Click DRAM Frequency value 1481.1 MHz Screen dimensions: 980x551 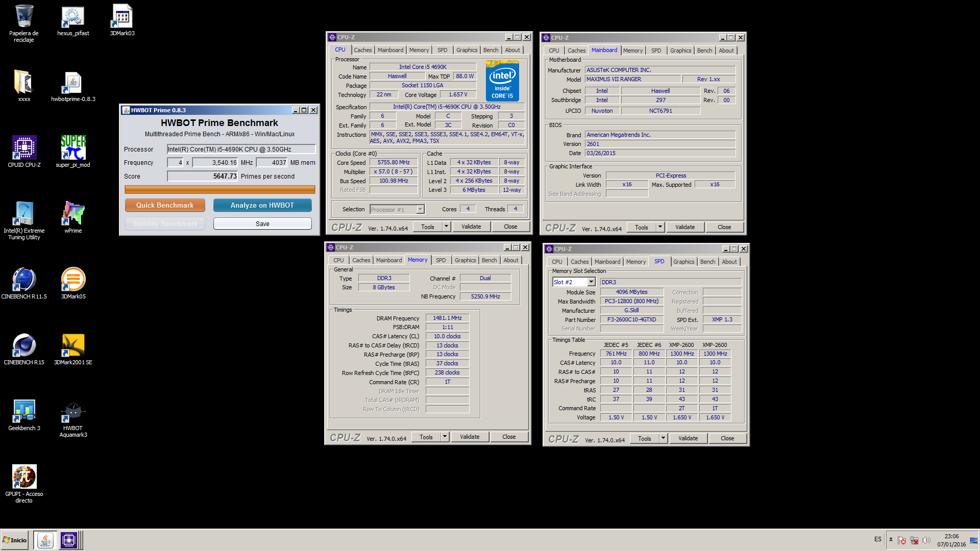[x=447, y=318]
